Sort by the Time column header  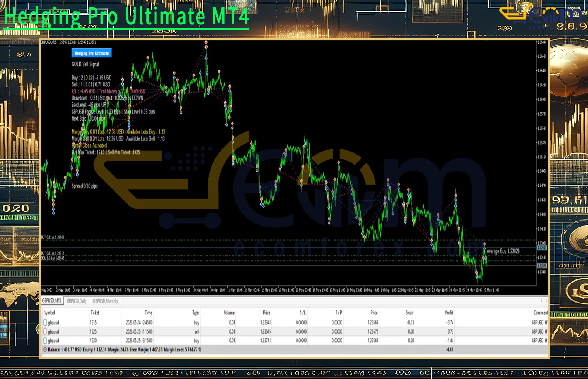click(x=149, y=313)
